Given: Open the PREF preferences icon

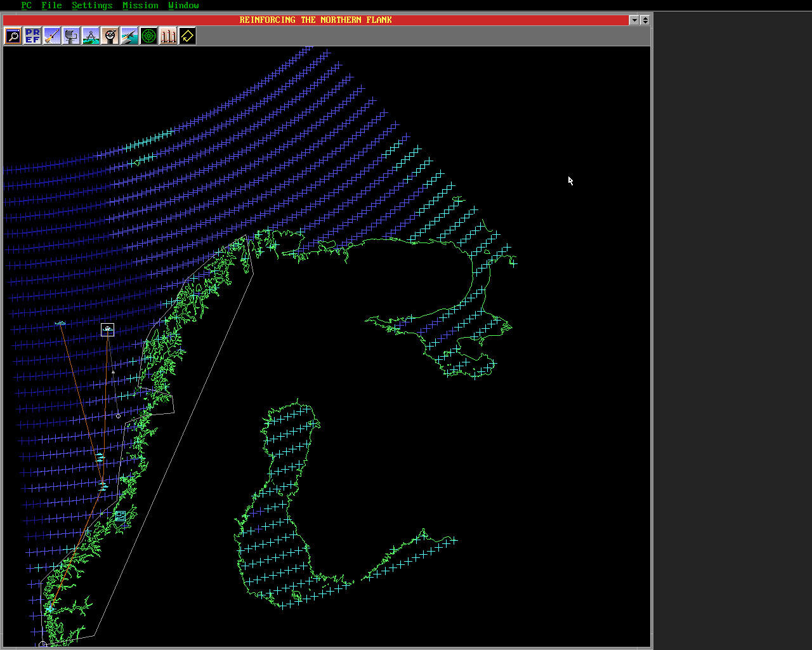Looking at the screenshot, I should 32,36.
